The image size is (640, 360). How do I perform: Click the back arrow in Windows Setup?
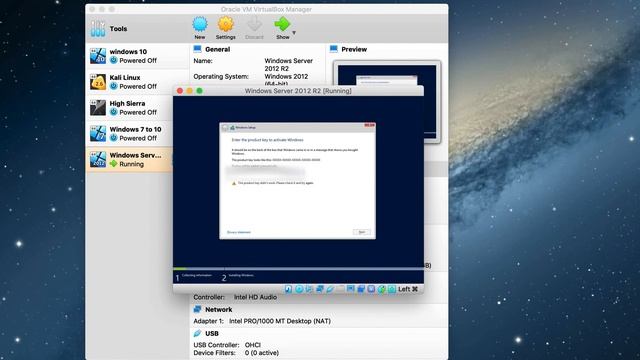click(225, 128)
